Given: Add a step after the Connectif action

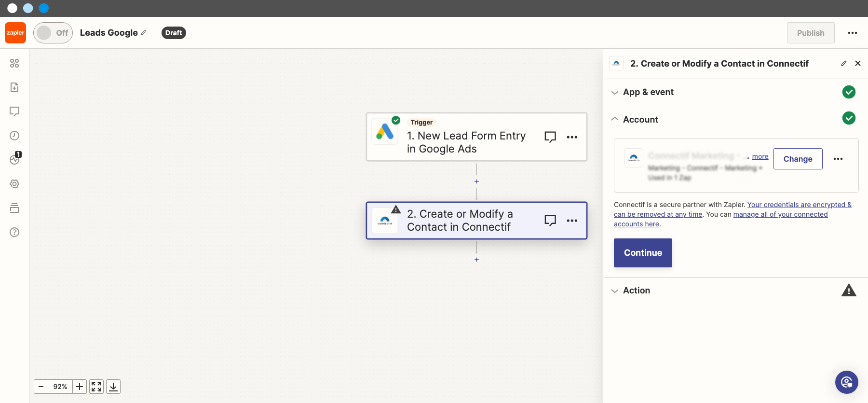Looking at the screenshot, I should pos(476,260).
